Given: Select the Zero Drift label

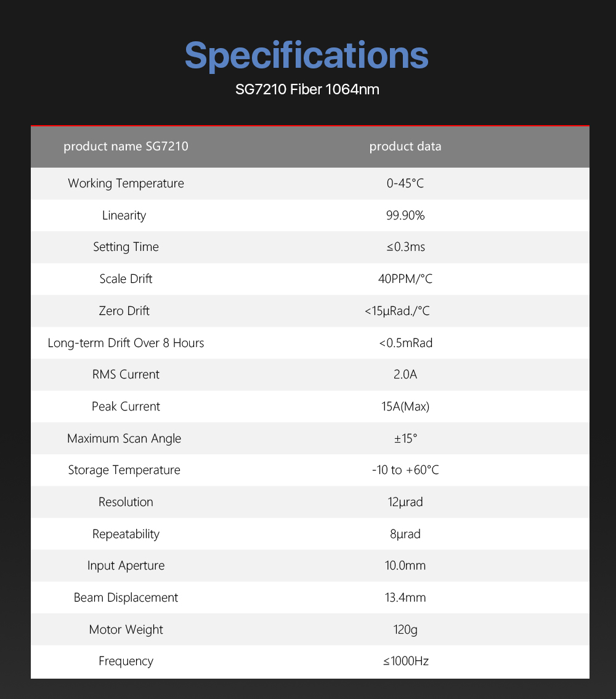Looking at the screenshot, I should 124,311.
